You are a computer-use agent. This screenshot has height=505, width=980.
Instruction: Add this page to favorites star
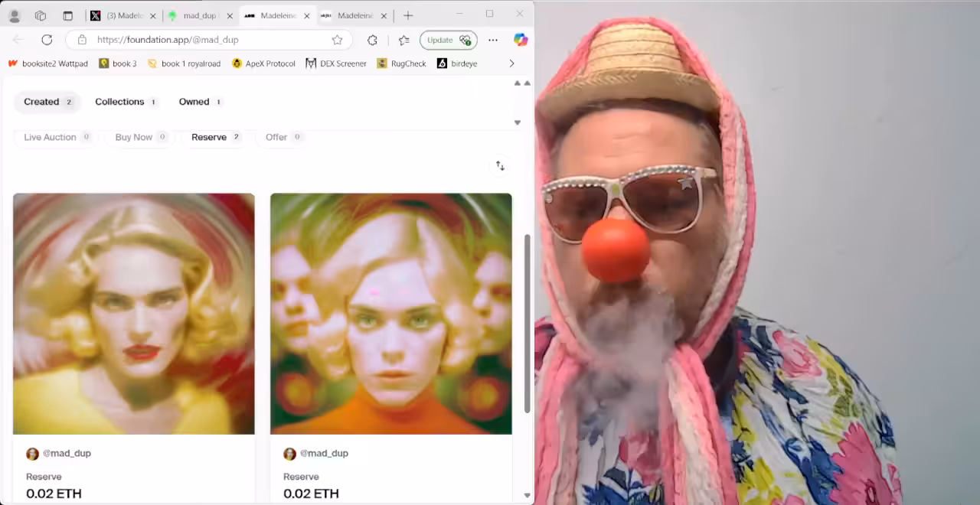[337, 40]
